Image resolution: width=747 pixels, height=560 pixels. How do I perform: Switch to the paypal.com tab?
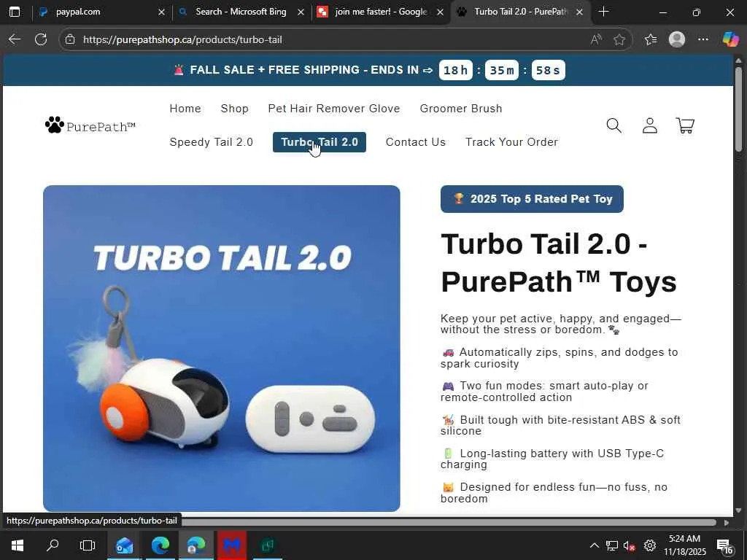100,12
